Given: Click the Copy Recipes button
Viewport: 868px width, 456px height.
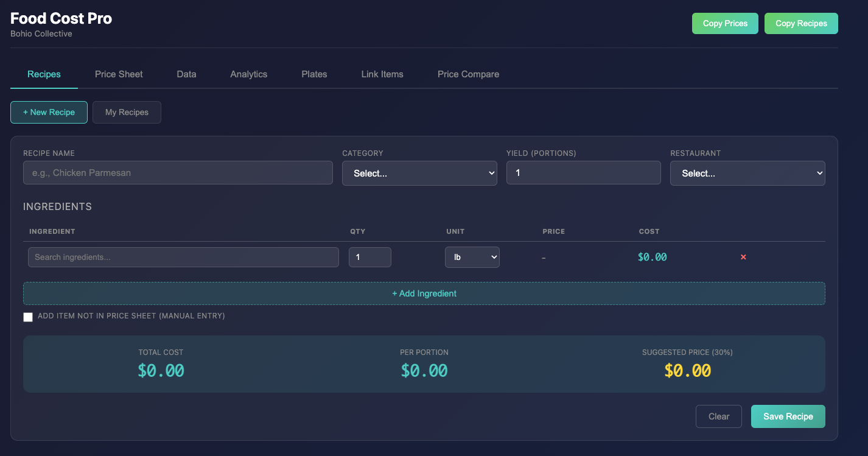Looking at the screenshot, I should pos(801,23).
